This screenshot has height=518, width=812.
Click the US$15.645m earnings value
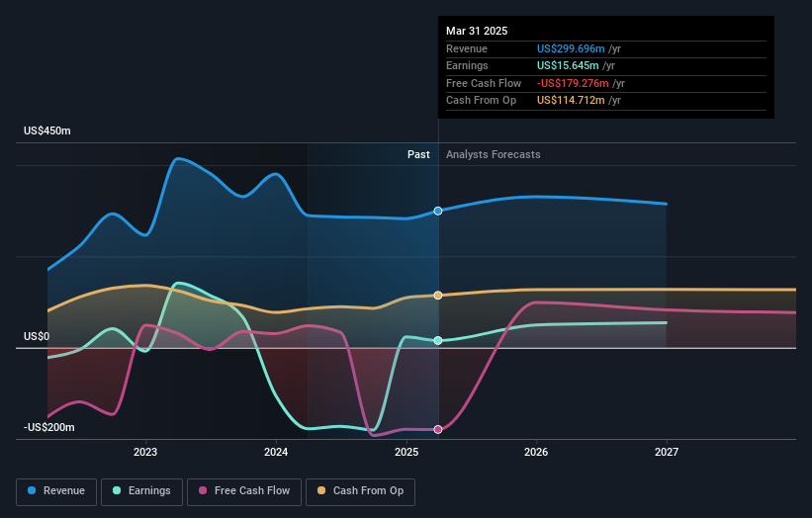pyautogui.click(x=568, y=65)
